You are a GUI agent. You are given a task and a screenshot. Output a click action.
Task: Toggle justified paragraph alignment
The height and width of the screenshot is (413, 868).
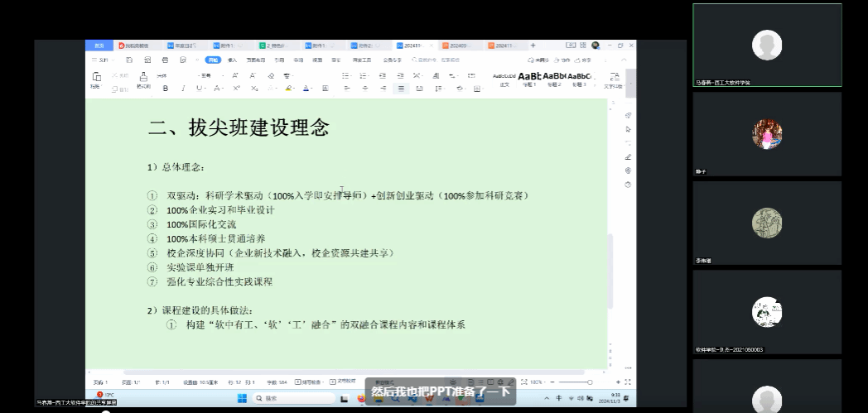[x=401, y=89]
